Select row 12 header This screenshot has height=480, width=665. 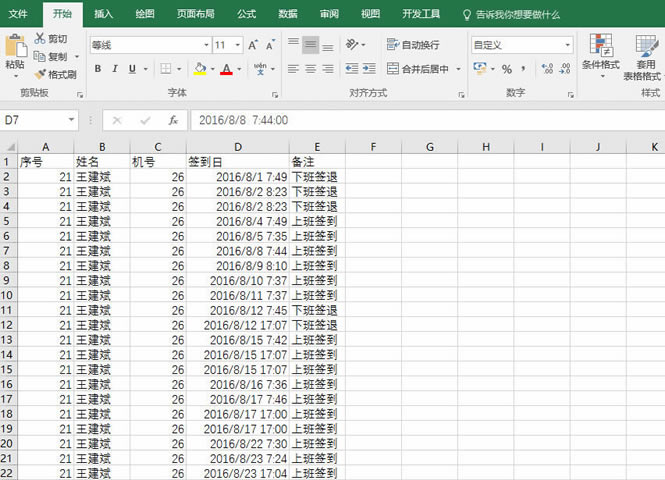point(7,325)
